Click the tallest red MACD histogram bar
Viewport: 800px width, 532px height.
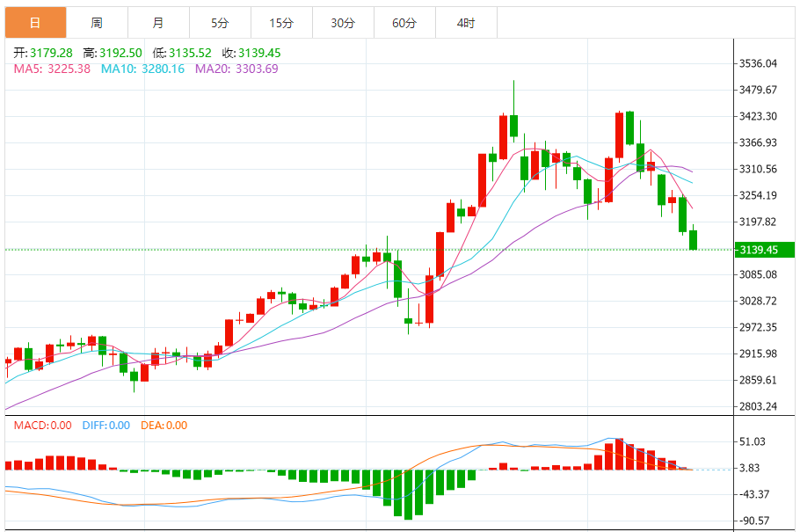[x=619, y=454]
